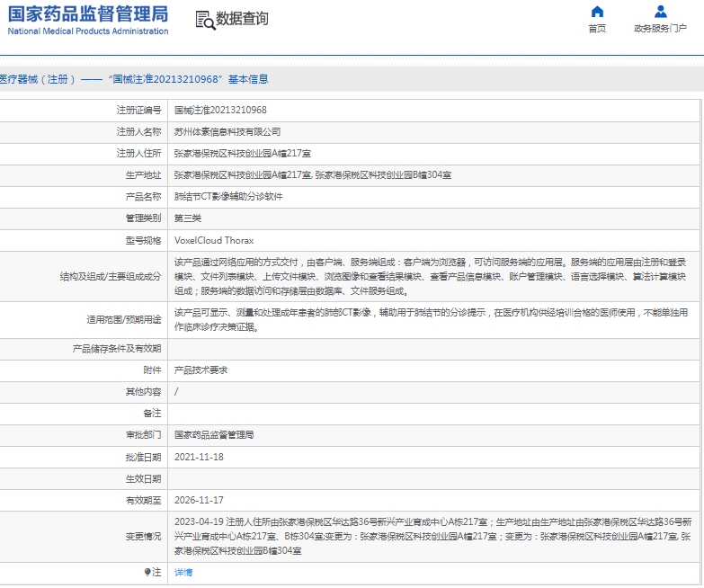Click National Medical Products Administration subtitle
The width and height of the screenshot is (704, 588).
click(x=88, y=31)
